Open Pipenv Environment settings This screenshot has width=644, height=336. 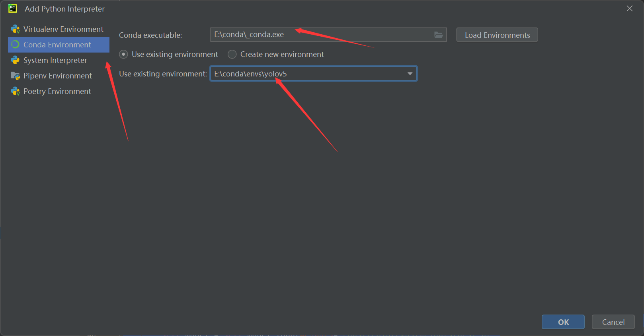pos(59,76)
